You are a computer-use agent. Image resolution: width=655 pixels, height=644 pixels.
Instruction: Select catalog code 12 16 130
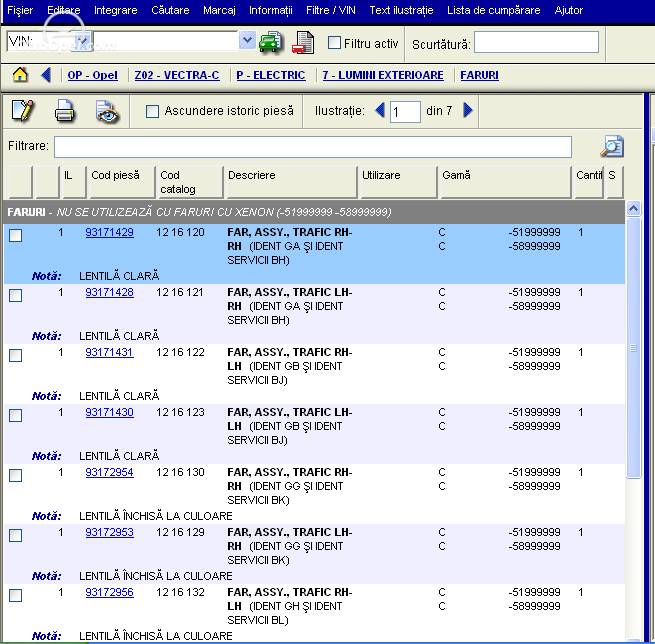coord(180,472)
